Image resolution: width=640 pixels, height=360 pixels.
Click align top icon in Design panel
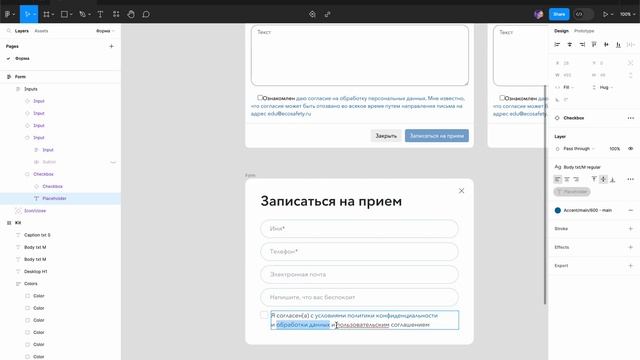pyautogui.click(x=594, y=44)
